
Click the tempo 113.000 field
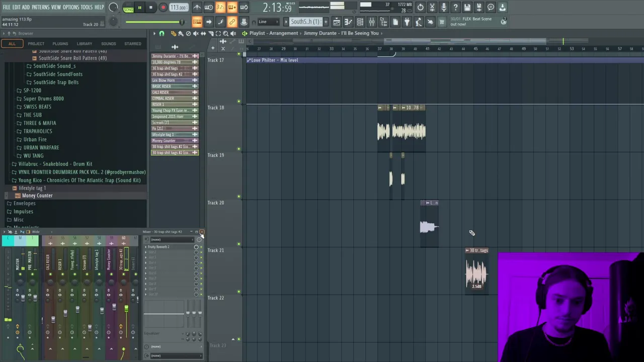click(x=178, y=8)
